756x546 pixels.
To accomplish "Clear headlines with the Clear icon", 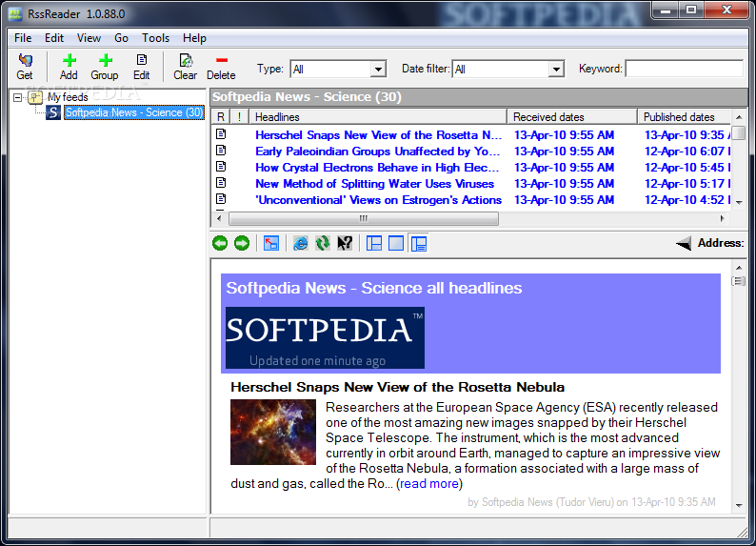I will (185, 67).
